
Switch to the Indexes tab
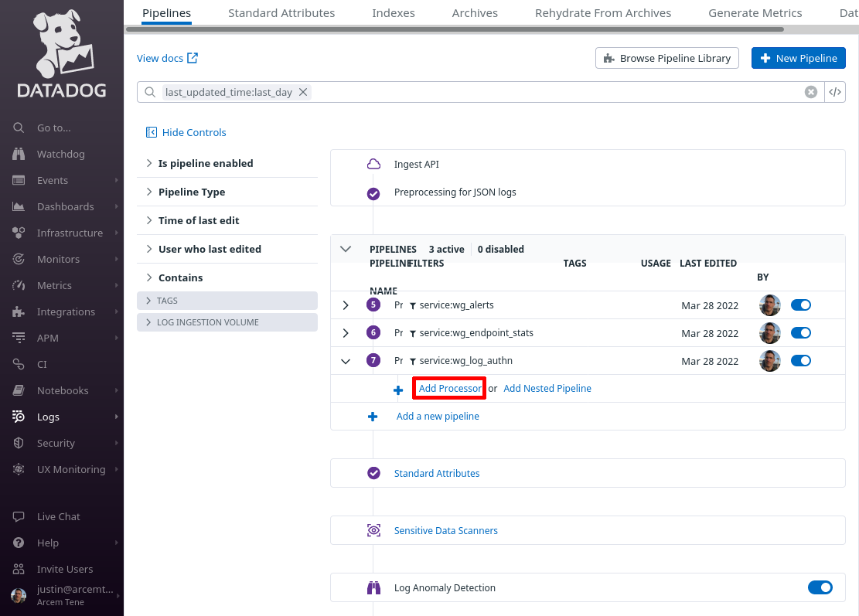[394, 12]
